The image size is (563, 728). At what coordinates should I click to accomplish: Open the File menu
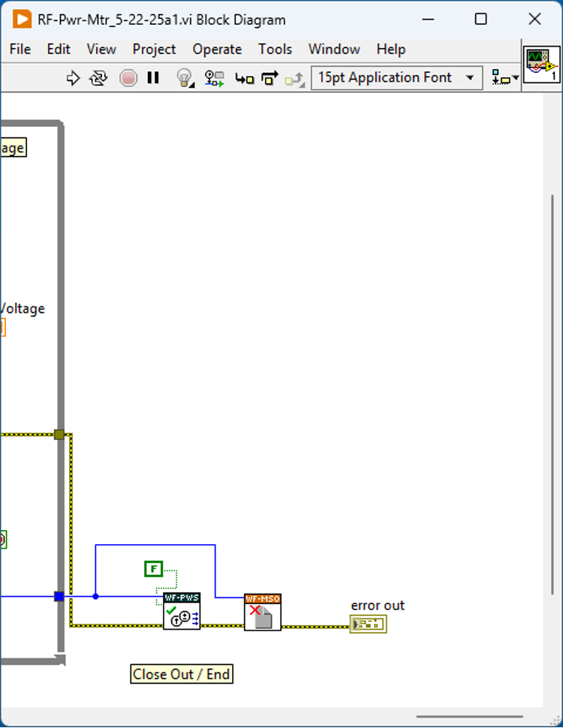click(x=20, y=50)
